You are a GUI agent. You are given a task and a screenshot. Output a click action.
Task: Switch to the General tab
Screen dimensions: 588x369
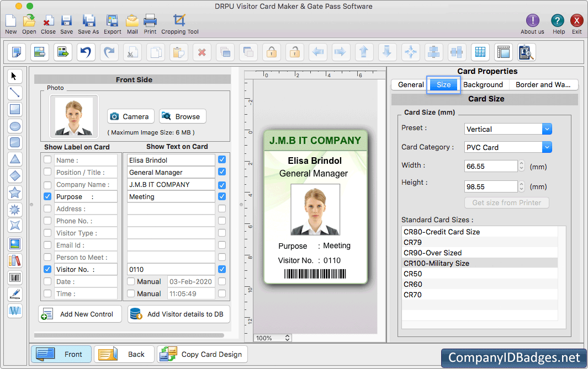point(411,84)
